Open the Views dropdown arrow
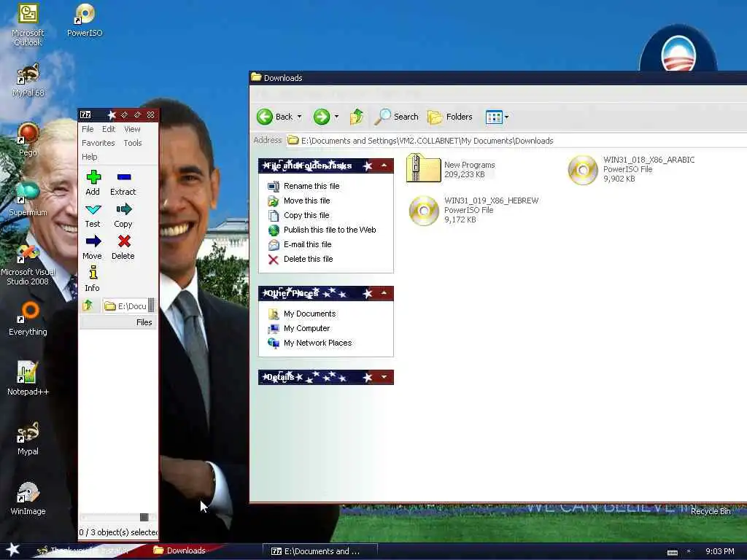747x560 pixels. point(506,117)
